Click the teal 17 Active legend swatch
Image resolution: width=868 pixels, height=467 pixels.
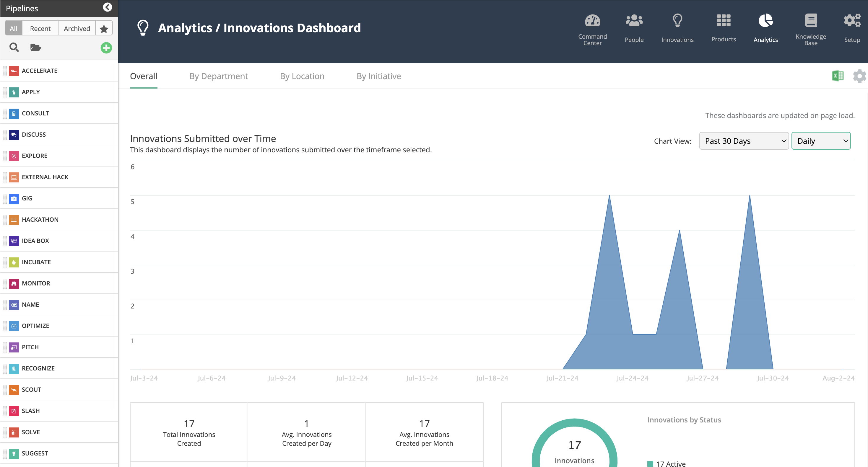coord(650,464)
